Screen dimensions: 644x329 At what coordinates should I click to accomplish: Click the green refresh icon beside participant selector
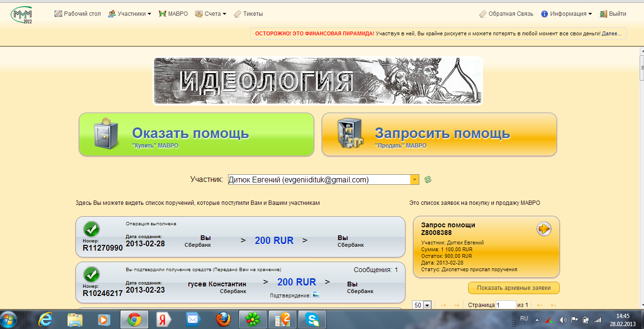[428, 180]
